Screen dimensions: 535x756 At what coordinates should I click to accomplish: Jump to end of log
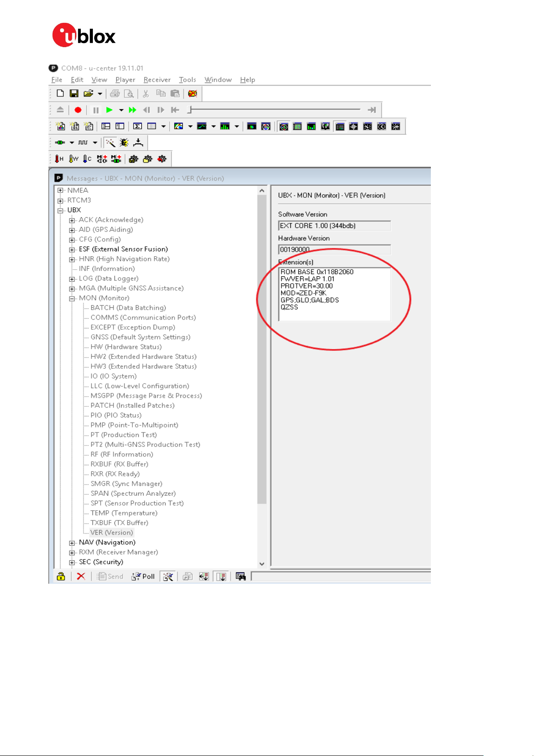pyautogui.click(x=372, y=110)
